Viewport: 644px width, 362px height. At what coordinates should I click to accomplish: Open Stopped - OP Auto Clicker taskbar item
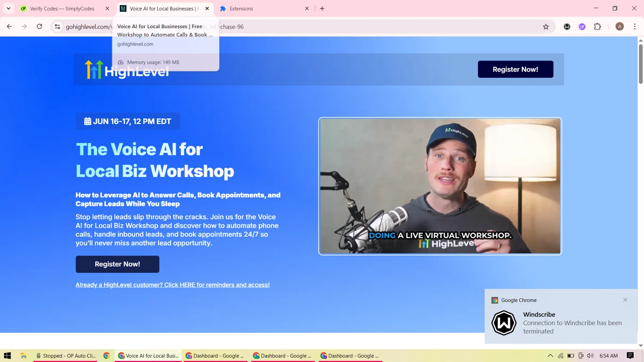tap(66, 356)
